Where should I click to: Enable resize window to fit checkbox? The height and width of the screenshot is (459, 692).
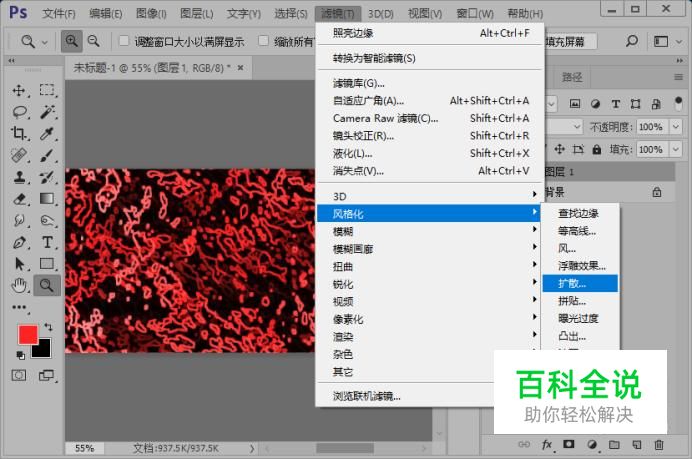coord(124,41)
